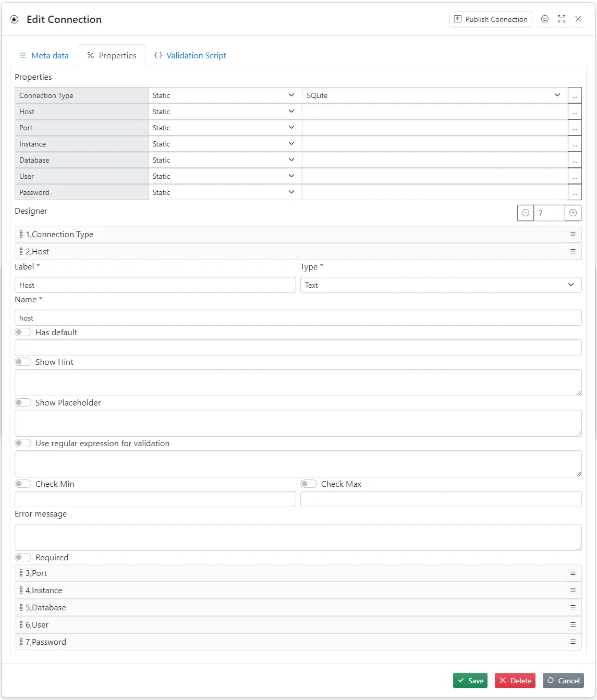This screenshot has height=700, width=597.
Task: Switch to the Validation Script tab
Action: click(190, 55)
